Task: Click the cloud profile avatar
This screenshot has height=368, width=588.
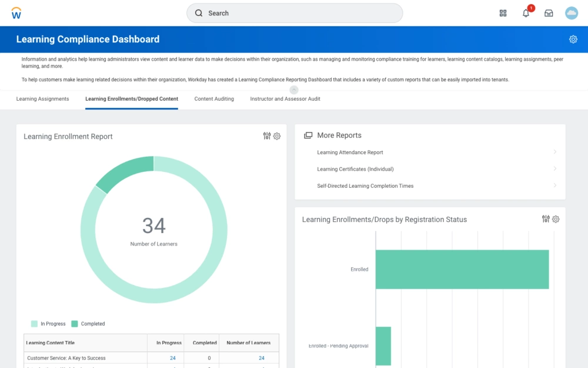Action: pos(571,13)
